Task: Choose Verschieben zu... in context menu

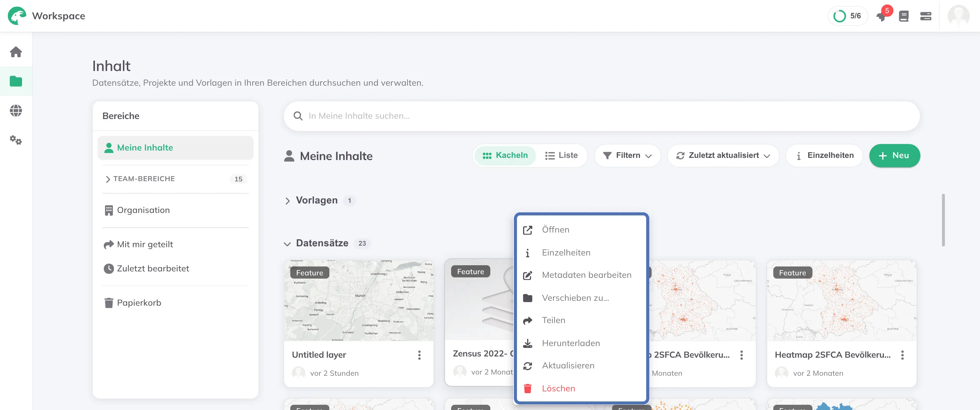Action: [x=581, y=298]
